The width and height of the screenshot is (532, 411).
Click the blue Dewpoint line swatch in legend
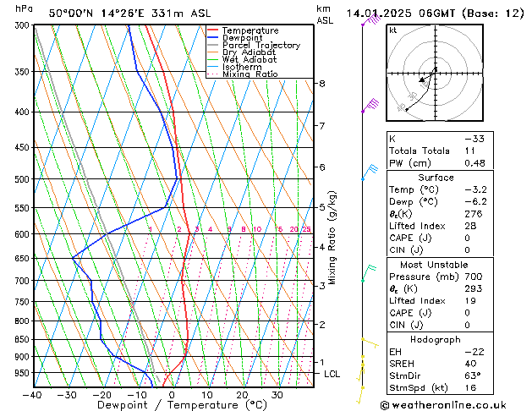point(213,37)
